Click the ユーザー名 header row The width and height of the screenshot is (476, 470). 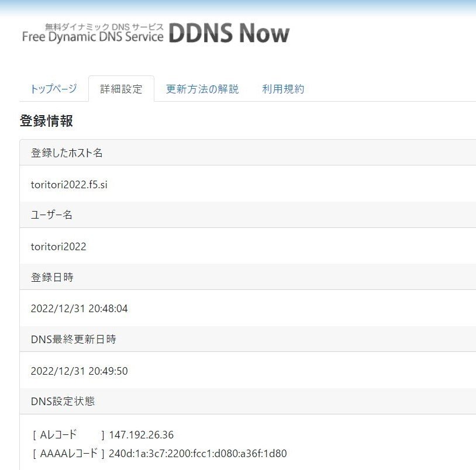point(248,215)
